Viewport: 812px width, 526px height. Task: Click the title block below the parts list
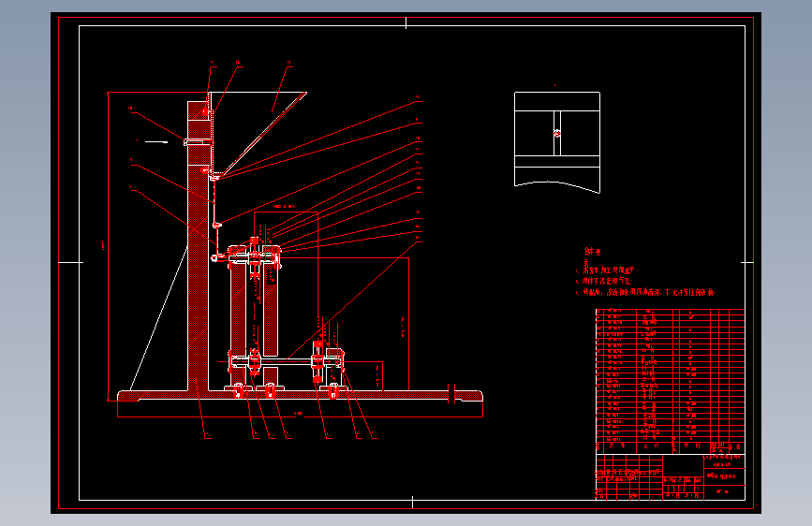(x=670, y=477)
